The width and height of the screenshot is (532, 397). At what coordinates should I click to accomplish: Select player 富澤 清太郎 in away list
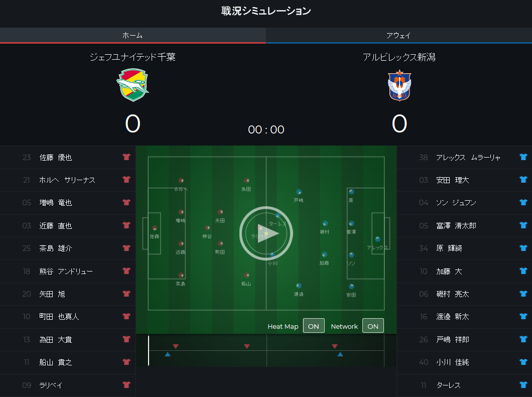click(456, 226)
